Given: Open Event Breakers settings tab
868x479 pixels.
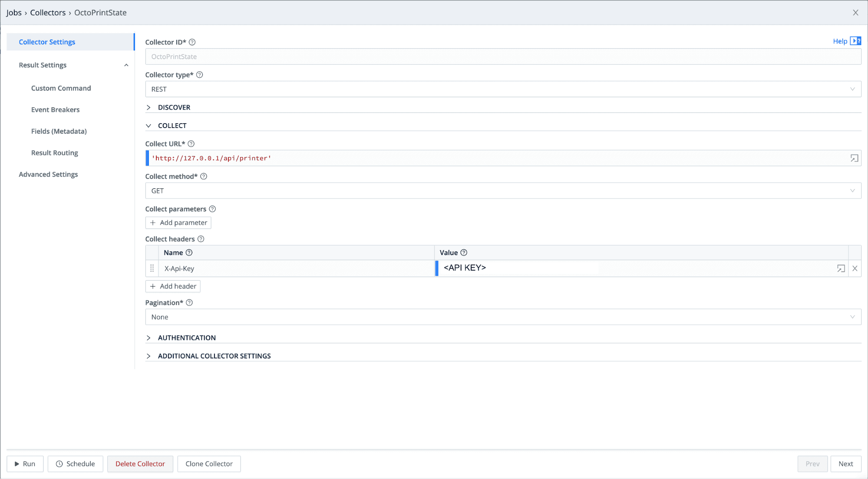Looking at the screenshot, I should click(55, 110).
